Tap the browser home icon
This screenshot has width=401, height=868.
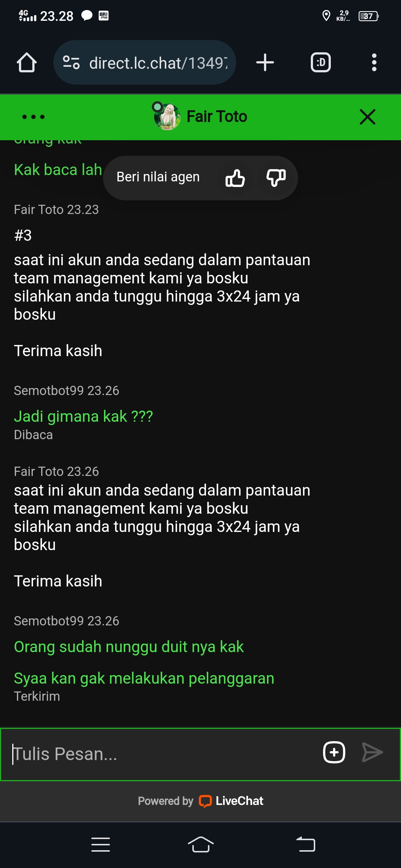point(27,62)
